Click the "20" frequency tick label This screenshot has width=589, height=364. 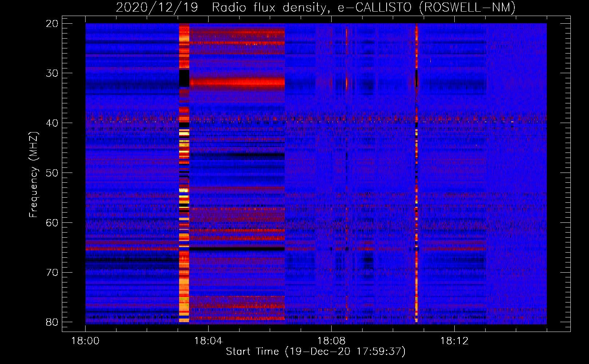(x=52, y=24)
